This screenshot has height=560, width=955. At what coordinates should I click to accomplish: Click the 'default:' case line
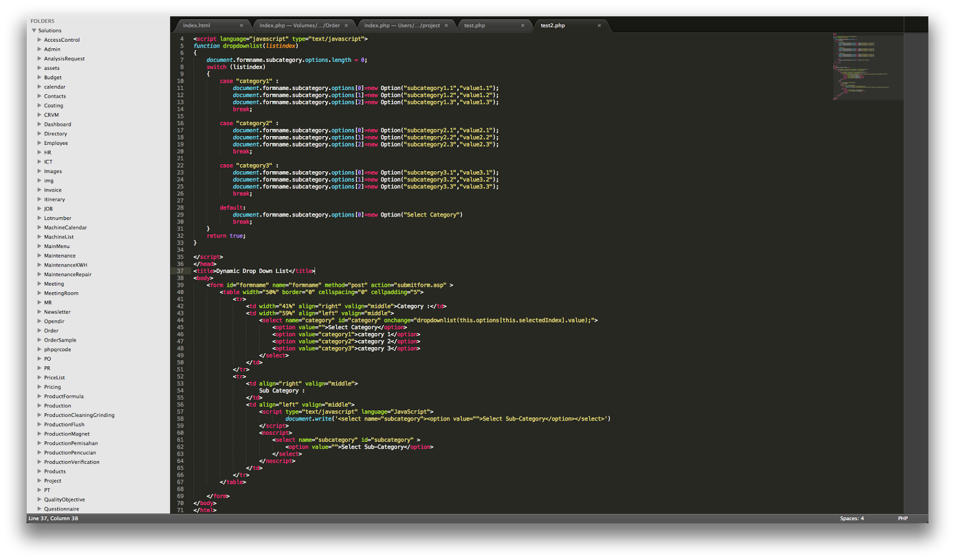tap(233, 208)
